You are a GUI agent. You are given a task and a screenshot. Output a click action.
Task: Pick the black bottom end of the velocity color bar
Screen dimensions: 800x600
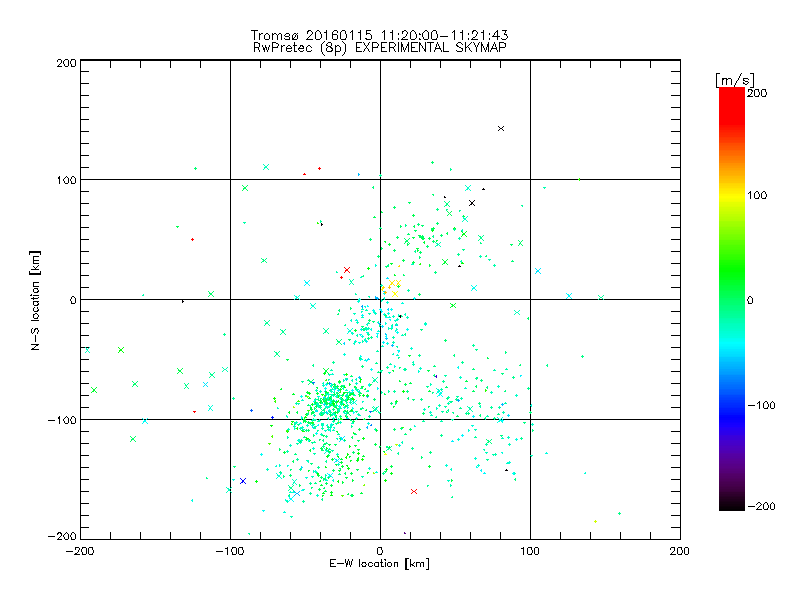pos(732,504)
